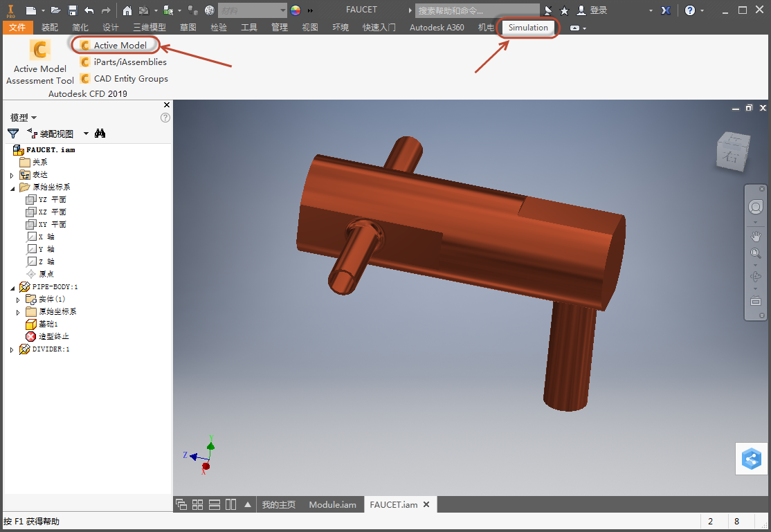Switch to 我的主页 tab
This screenshot has width=771, height=532.
coord(279,504)
